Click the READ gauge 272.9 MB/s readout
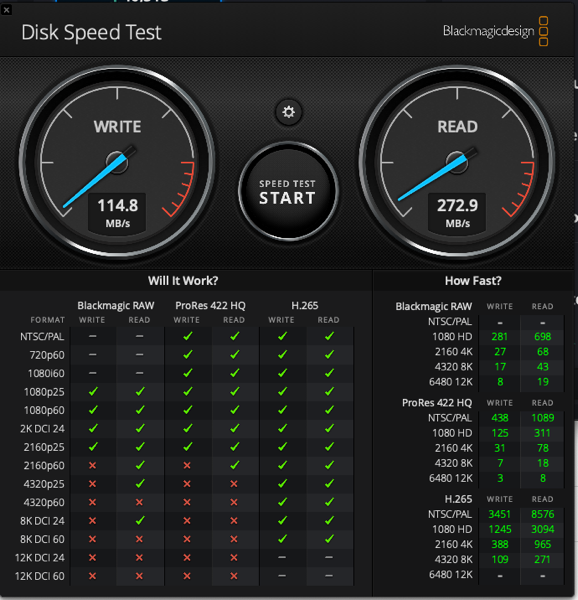Viewport: 578px width, 600px height. pos(458,213)
